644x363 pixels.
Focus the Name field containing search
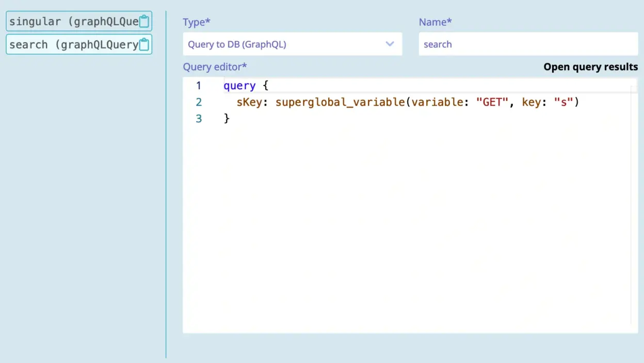(528, 44)
